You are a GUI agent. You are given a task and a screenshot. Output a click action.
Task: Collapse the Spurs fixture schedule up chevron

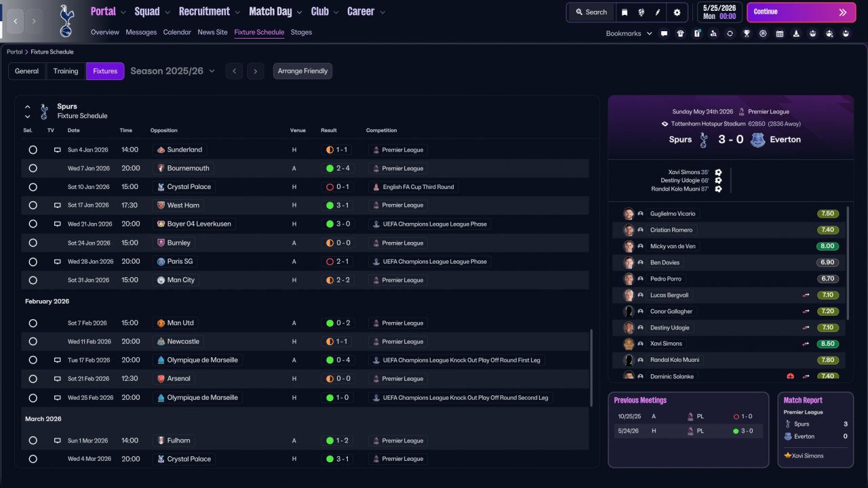click(28, 106)
